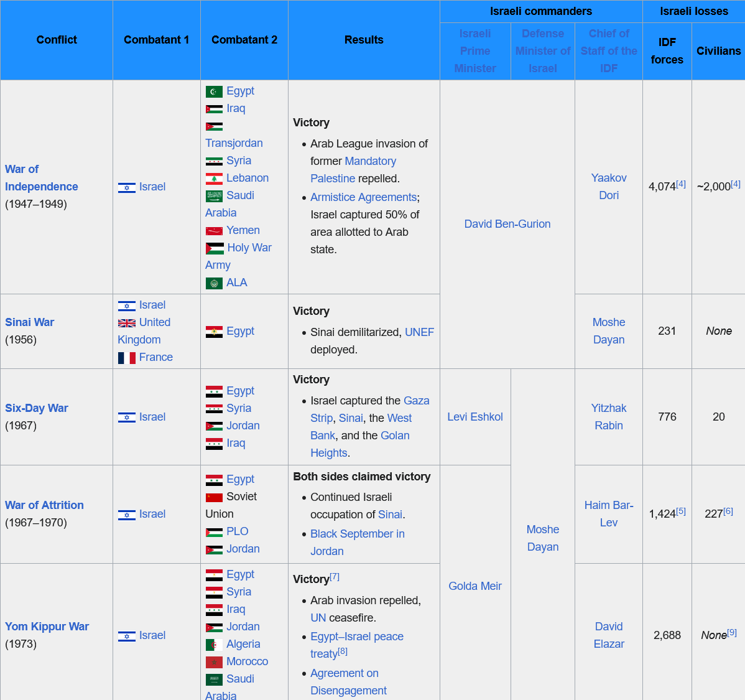Click the Israel flag in the Sinai War row
Viewport: 745px width, 700px height.
126,306
